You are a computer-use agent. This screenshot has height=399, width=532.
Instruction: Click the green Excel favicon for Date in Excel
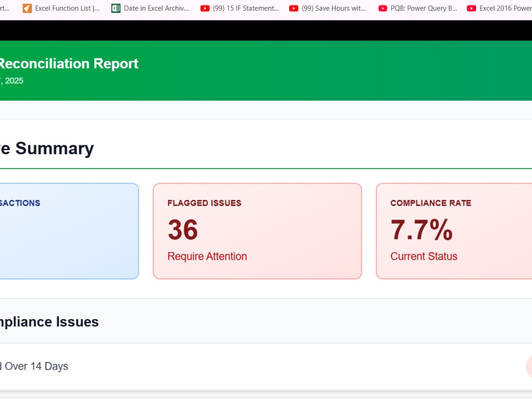coord(115,8)
